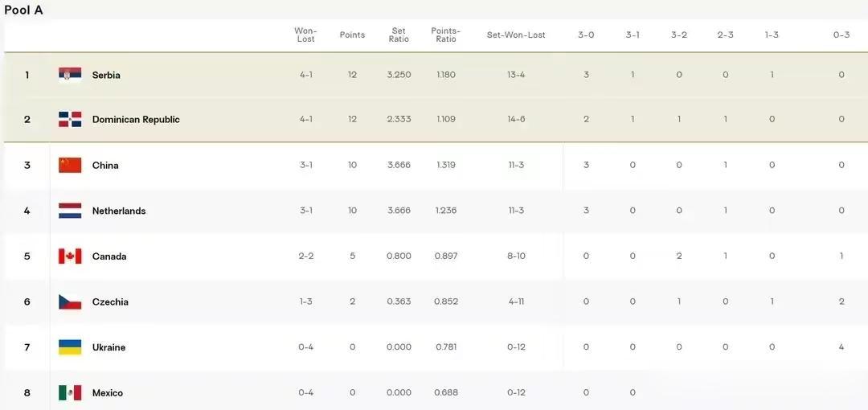The image size is (868, 410).
Task: Click Canada's set-won-lost value 8-10
Action: 516,256
